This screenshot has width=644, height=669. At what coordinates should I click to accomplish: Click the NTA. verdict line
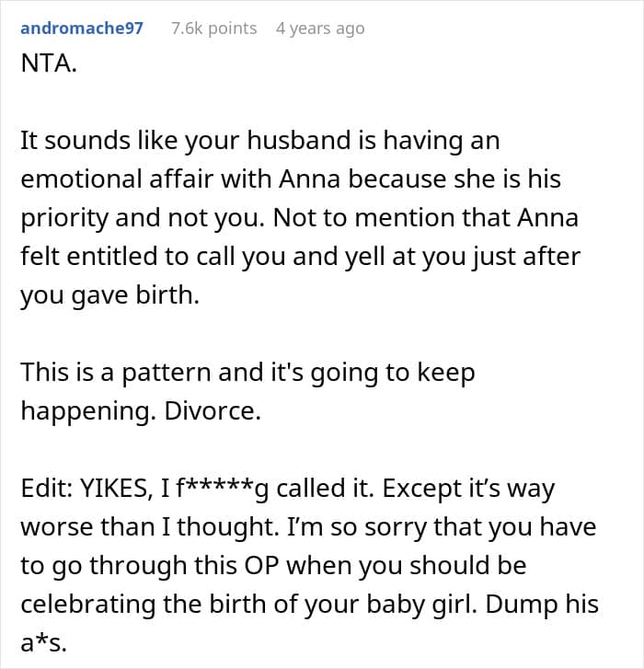pos(49,63)
